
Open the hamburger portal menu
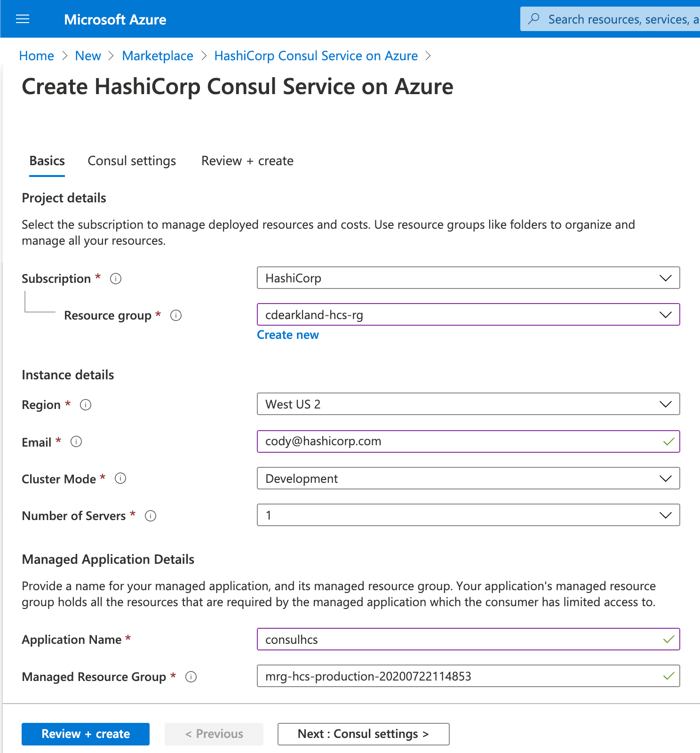point(23,19)
